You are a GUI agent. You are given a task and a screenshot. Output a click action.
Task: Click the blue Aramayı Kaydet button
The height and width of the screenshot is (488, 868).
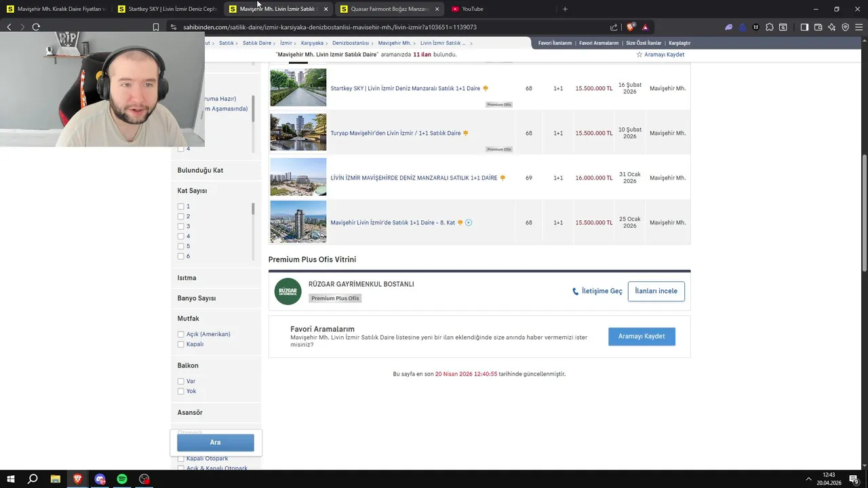[x=642, y=336]
